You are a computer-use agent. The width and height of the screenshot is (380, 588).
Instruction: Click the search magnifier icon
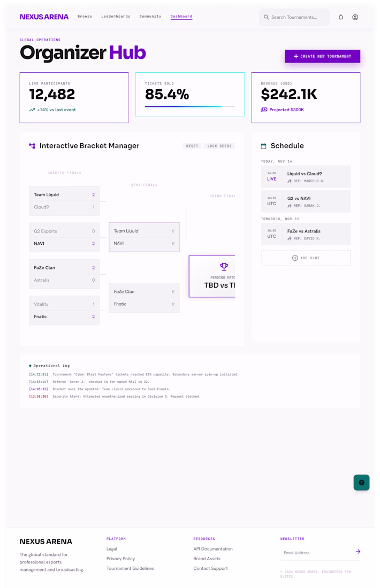(266, 17)
